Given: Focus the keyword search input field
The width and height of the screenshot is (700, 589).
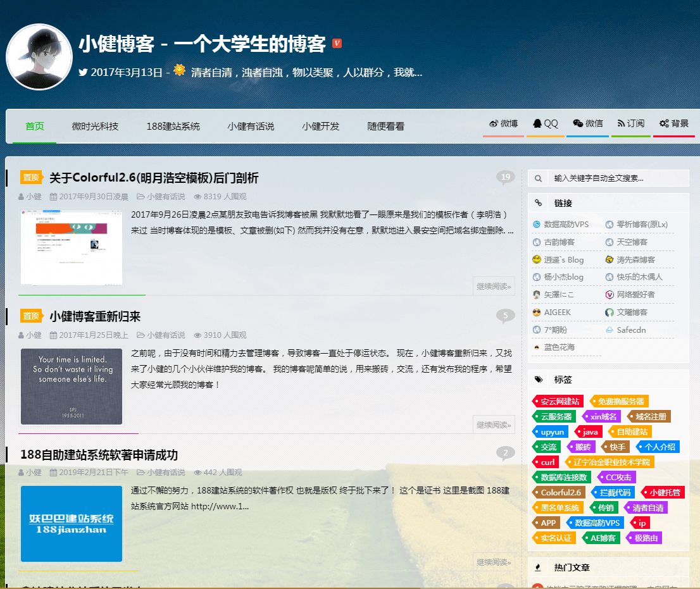Looking at the screenshot, I should [x=617, y=178].
